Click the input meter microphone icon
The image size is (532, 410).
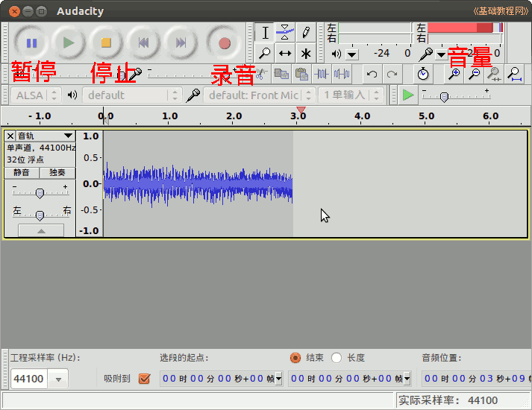coord(426,54)
